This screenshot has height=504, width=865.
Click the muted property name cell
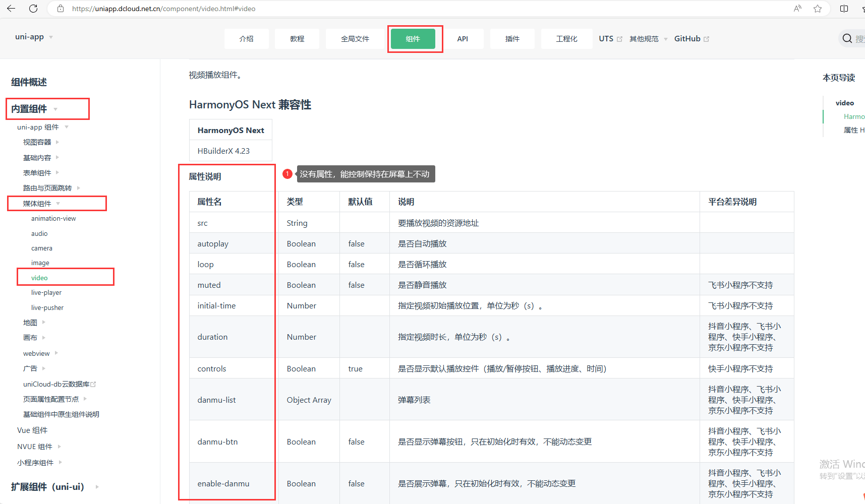234,285
